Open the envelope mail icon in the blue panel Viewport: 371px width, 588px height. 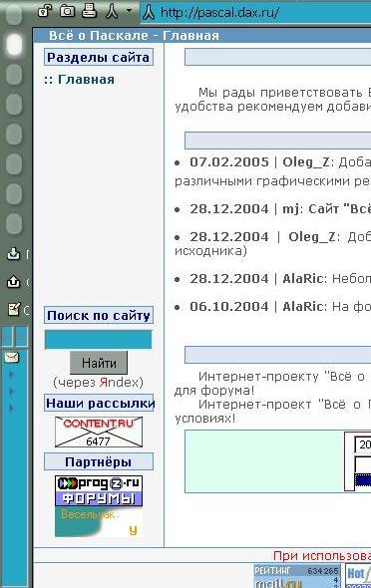pos(11,358)
